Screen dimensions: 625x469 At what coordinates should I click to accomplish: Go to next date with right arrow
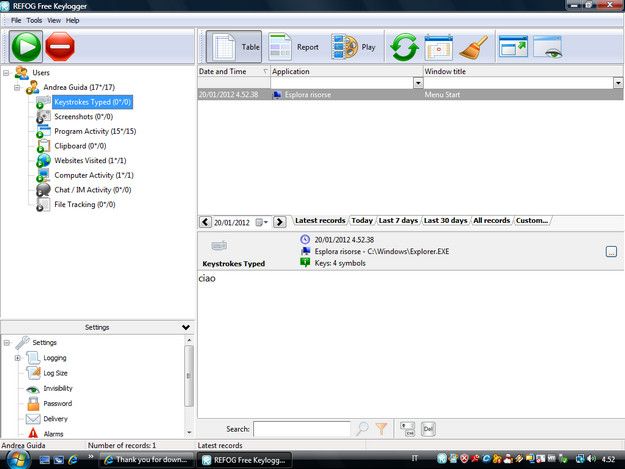(x=280, y=222)
